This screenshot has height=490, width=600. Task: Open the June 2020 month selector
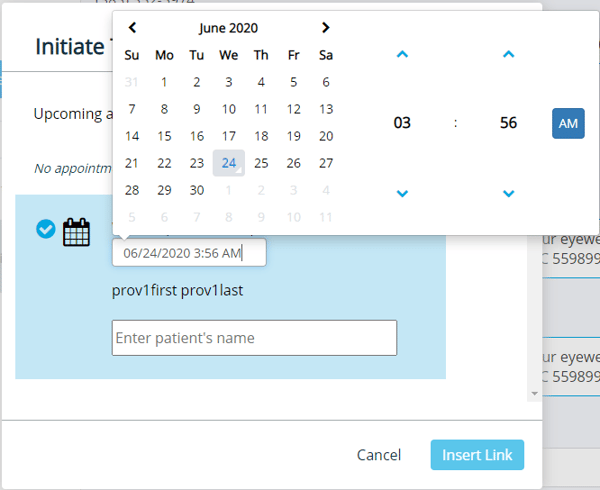click(229, 28)
